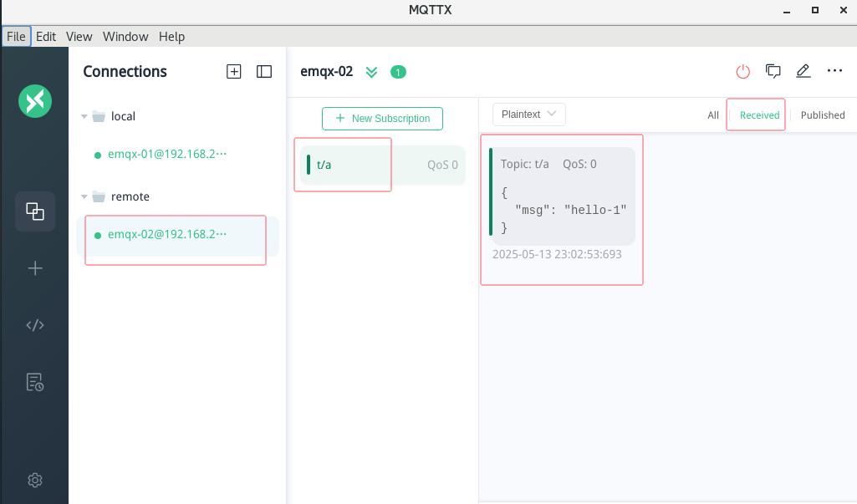Open the Window menu
Viewport: 857px width, 504px height.
tap(125, 37)
